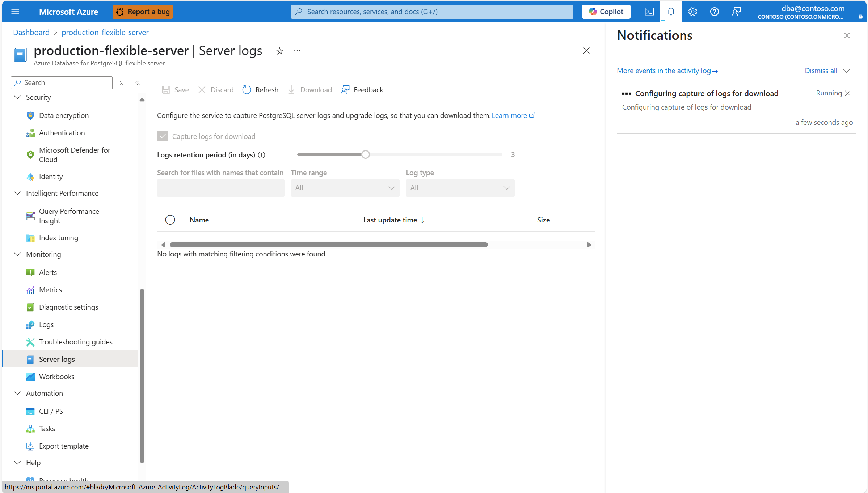This screenshot has width=868, height=493.
Task: Open Alerts under Monitoring
Action: pyautogui.click(x=48, y=272)
